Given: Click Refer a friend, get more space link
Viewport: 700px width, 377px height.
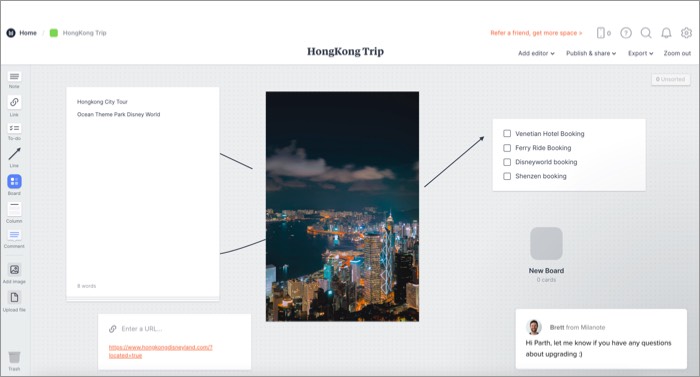Looking at the screenshot, I should point(536,33).
